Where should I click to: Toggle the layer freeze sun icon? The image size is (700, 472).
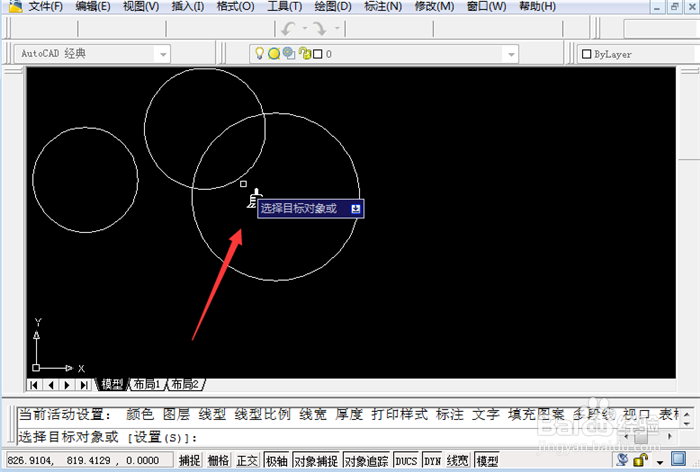274,54
